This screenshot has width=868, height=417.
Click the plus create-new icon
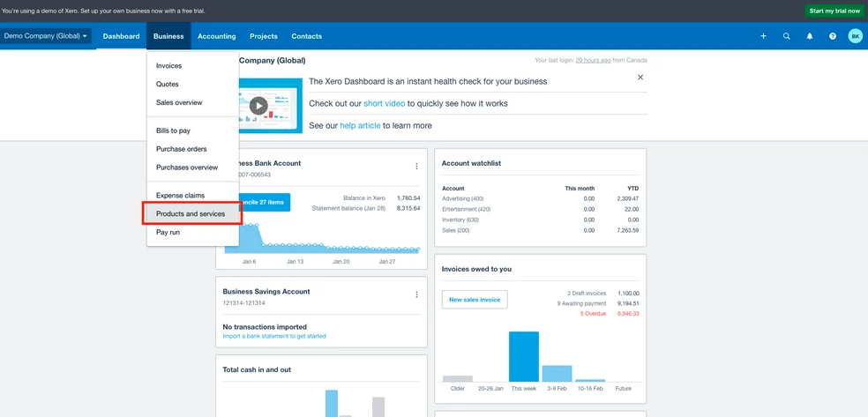tap(763, 36)
